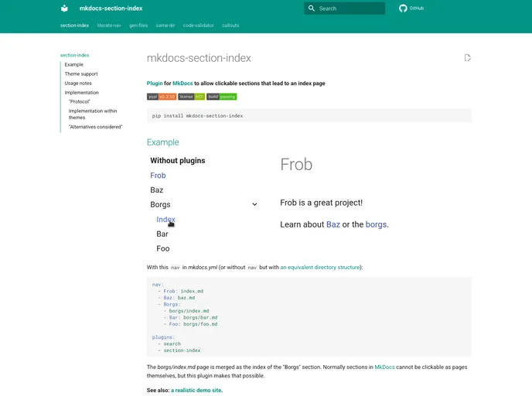Open 'a realistic demo site' link
This screenshot has width=532, height=396.
pyautogui.click(x=196, y=391)
